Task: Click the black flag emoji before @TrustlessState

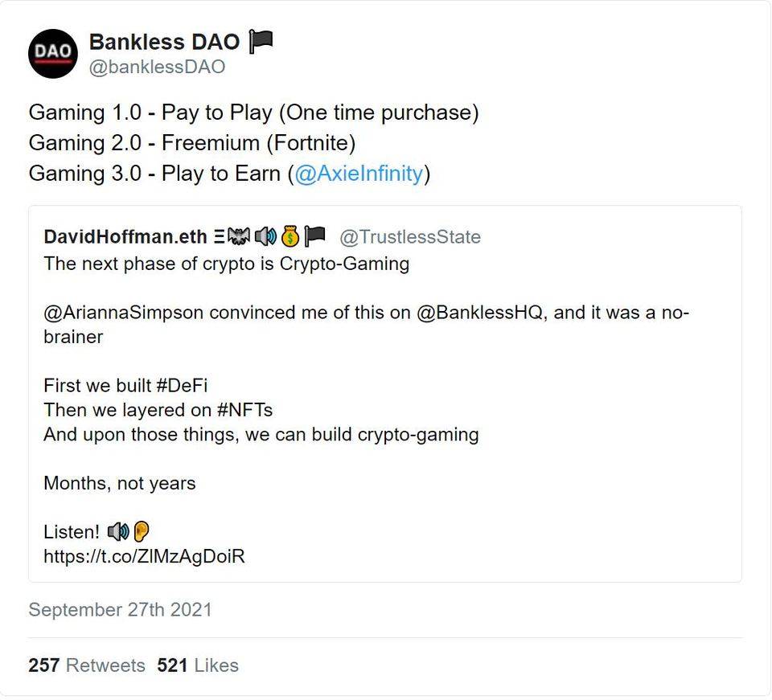Action: coord(314,236)
